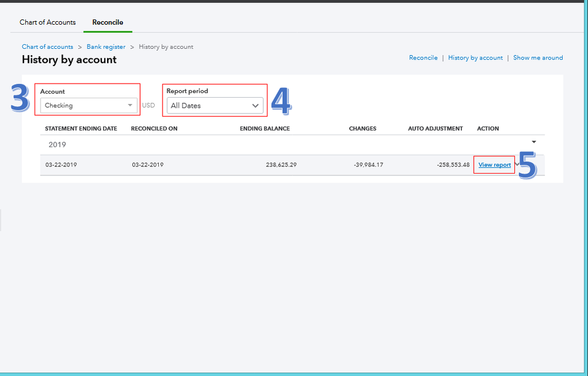Select the Reconcile tab
588x376 pixels.
(x=108, y=22)
